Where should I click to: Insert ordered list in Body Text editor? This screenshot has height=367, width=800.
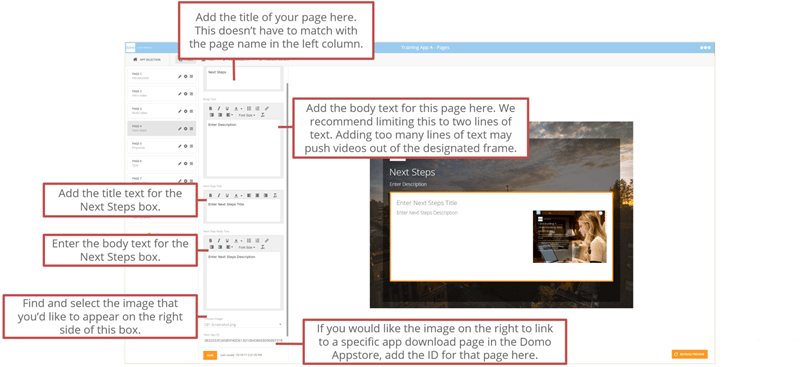click(x=258, y=108)
